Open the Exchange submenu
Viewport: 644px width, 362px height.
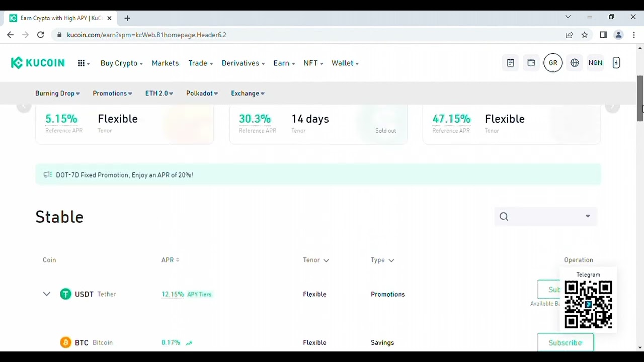coord(248,94)
